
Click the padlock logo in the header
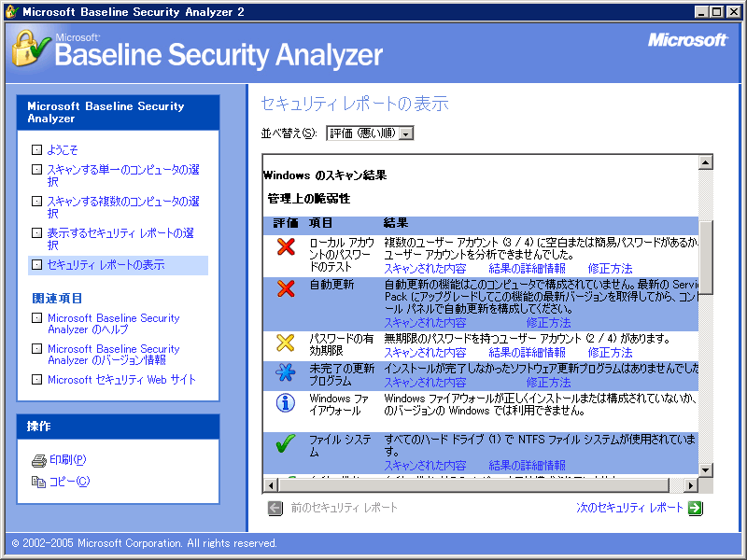pyautogui.click(x=31, y=49)
